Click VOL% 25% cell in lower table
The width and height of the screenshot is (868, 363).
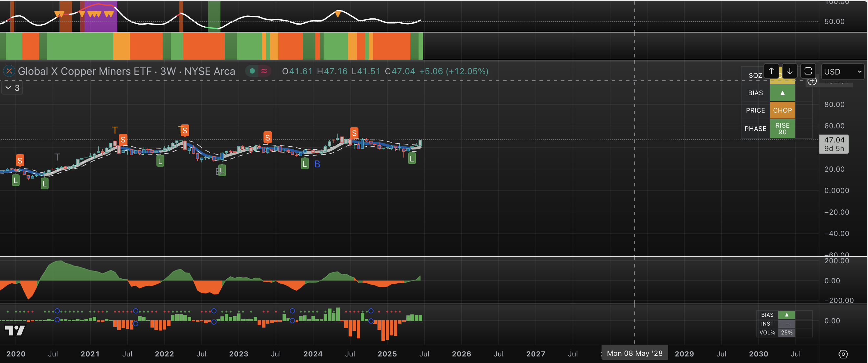(787, 332)
